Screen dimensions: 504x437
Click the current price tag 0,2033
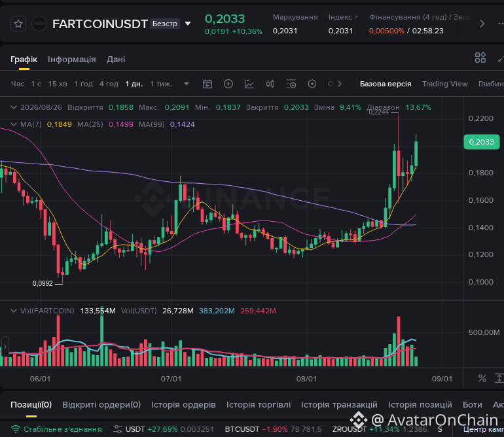point(481,142)
